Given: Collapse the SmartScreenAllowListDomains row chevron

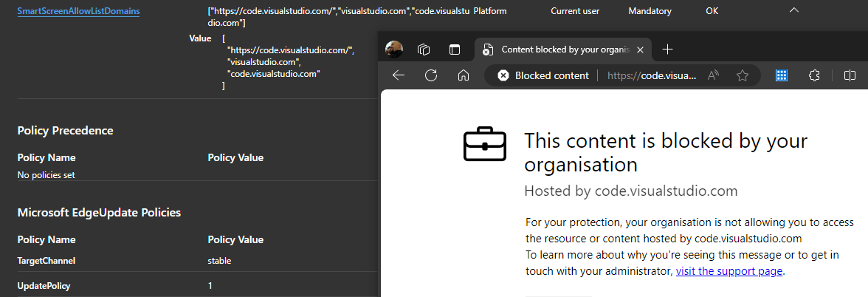Looking at the screenshot, I should click(794, 10).
